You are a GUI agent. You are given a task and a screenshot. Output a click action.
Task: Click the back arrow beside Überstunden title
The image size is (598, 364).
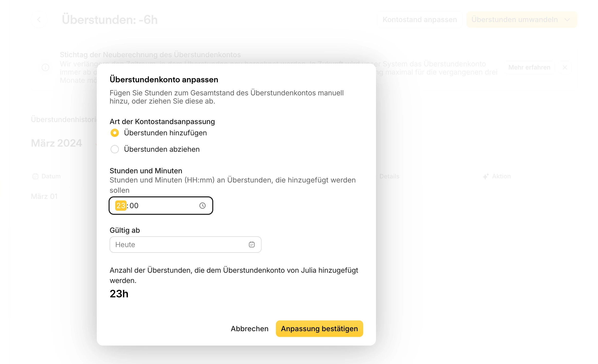(x=39, y=19)
